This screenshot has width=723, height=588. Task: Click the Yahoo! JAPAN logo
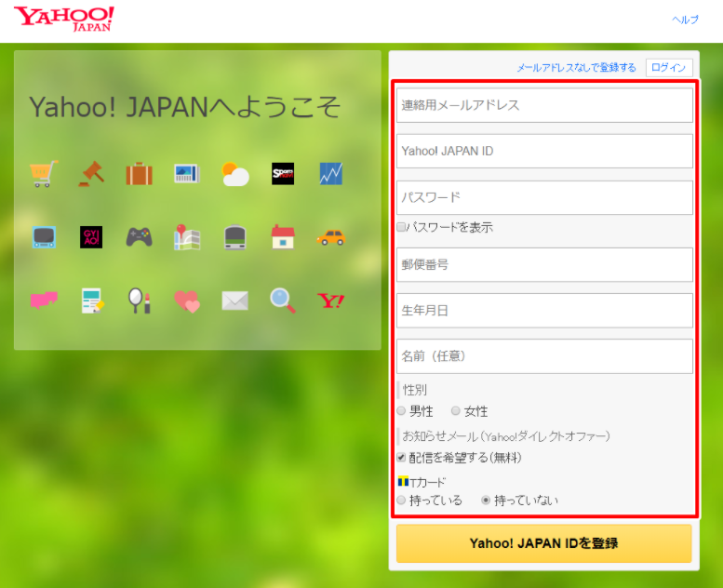(64, 19)
